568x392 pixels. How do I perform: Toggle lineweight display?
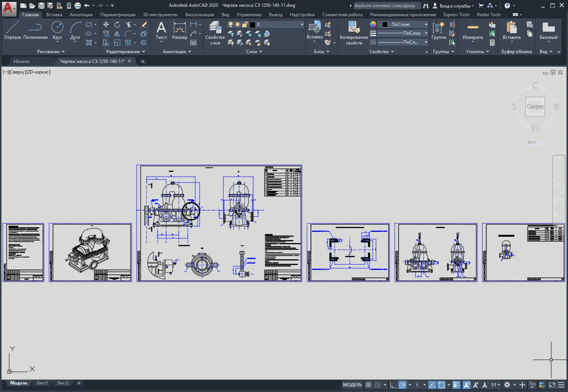tap(456, 385)
